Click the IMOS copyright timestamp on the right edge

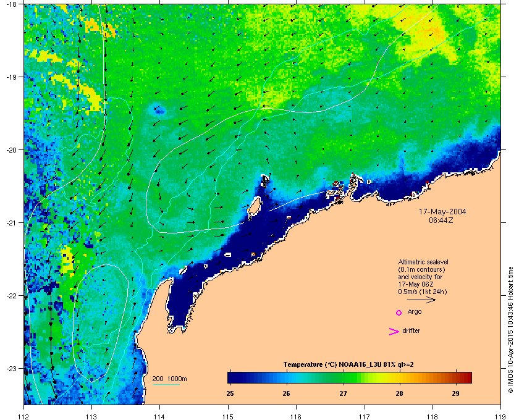point(510,329)
